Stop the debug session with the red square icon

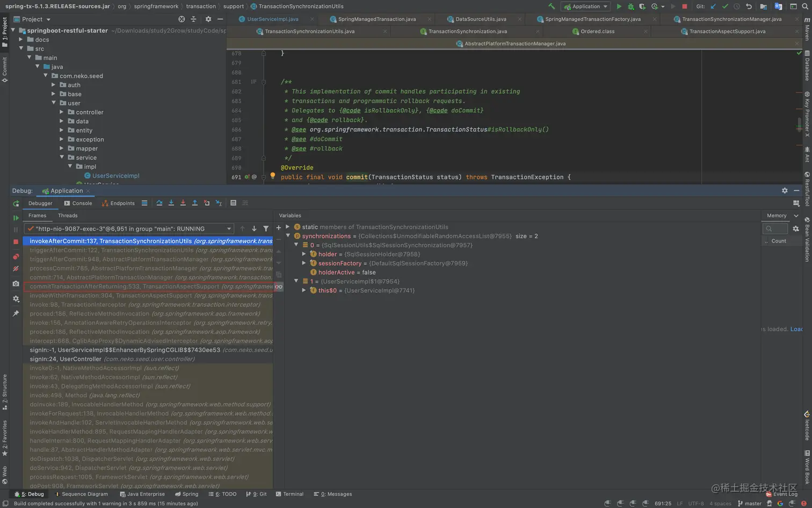(16, 241)
